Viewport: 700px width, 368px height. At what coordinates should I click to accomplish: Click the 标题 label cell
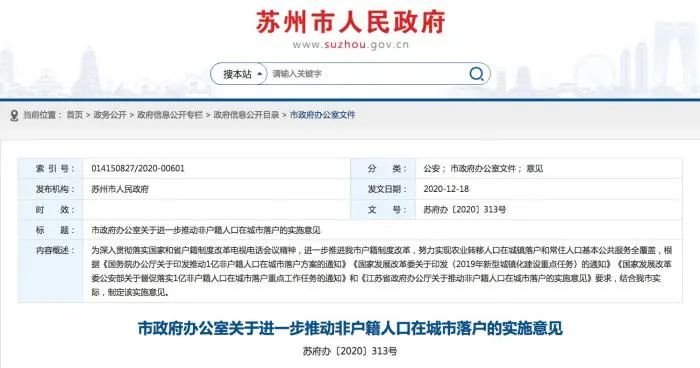coord(50,230)
